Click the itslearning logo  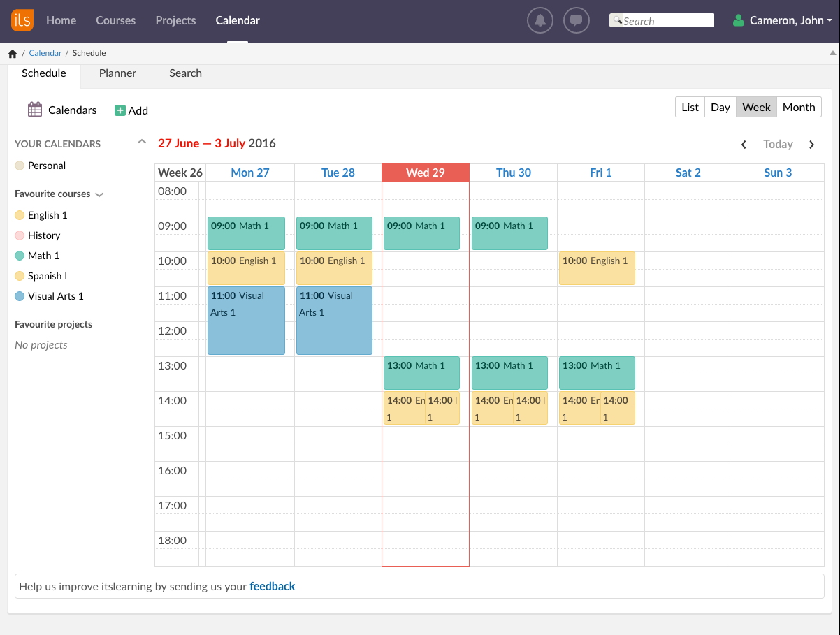[22, 20]
